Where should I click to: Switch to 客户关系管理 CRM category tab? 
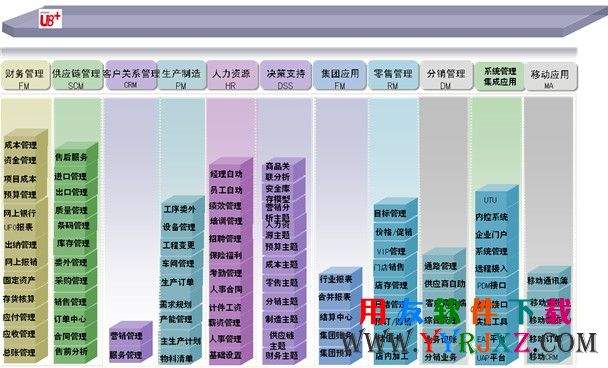(x=131, y=76)
